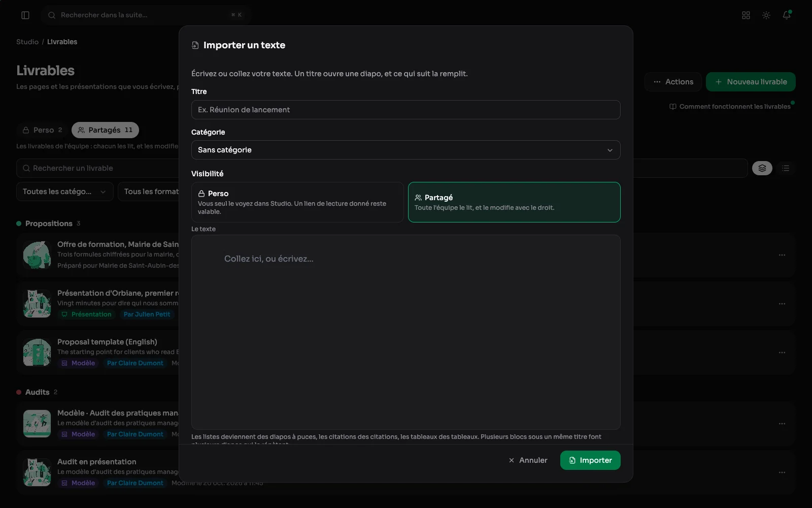Image resolution: width=812 pixels, height=508 pixels.
Task: Click the Propositions section heading
Action: [x=49, y=224]
